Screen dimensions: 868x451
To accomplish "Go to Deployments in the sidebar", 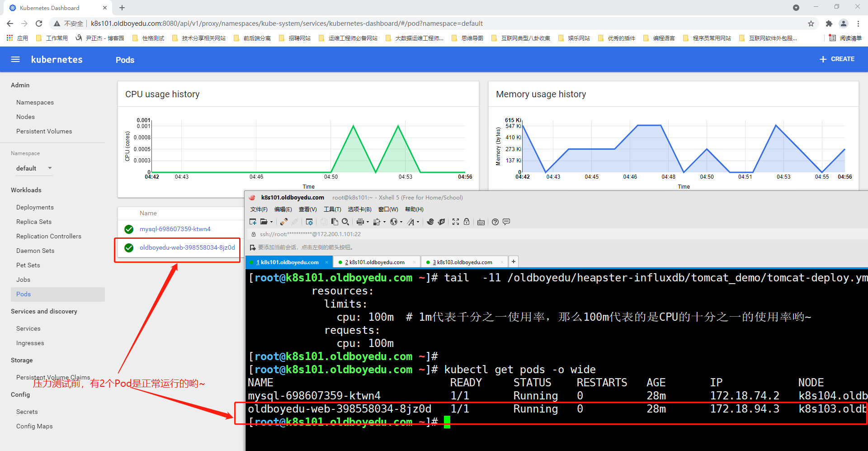I will pos(35,207).
